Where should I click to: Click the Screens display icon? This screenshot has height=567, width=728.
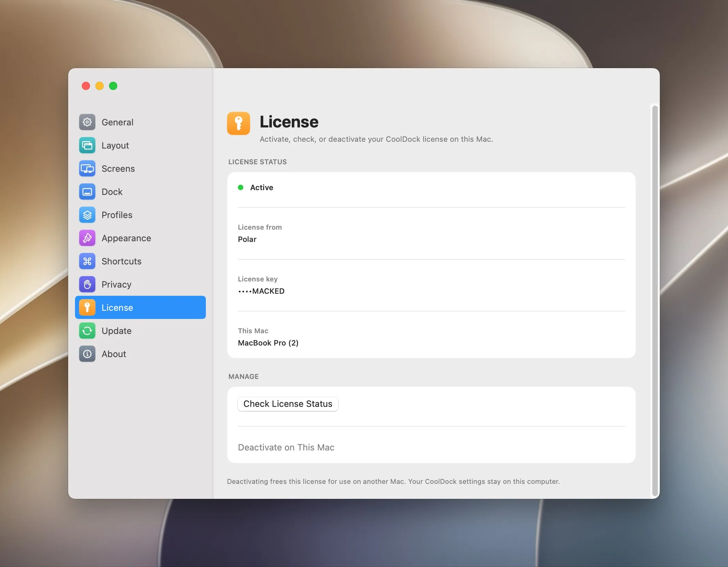[87, 168]
